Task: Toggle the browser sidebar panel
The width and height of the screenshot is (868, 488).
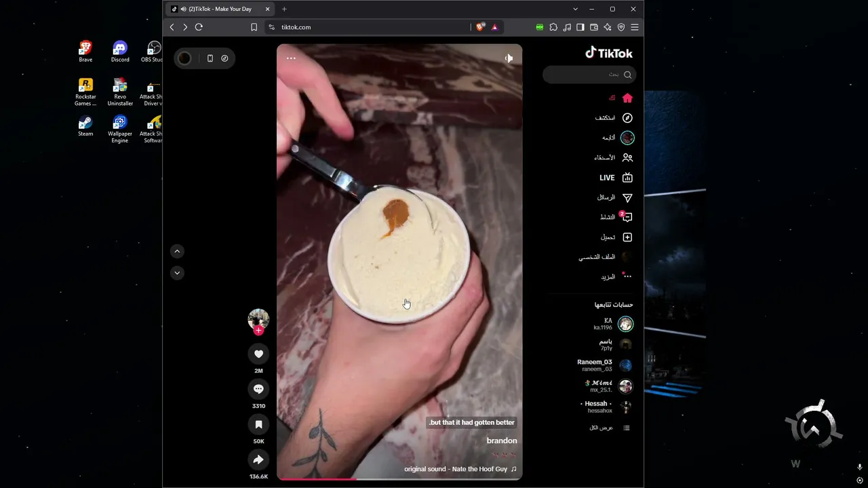Action: coord(580,27)
